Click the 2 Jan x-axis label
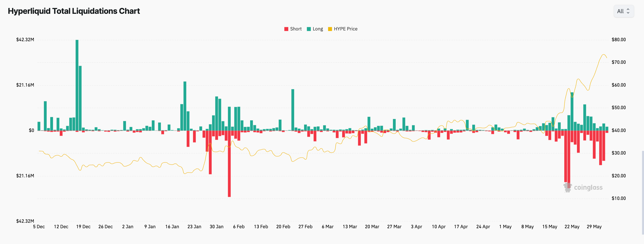644x244 pixels. pos(128,227)
